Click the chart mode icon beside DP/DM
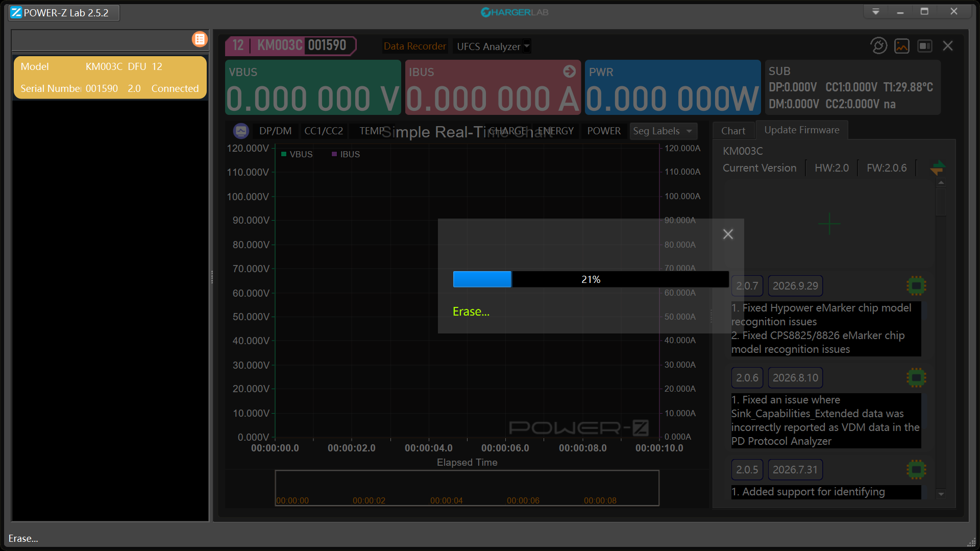The height and width of the screenshot is (551, 980). click(x=241, y=131)
